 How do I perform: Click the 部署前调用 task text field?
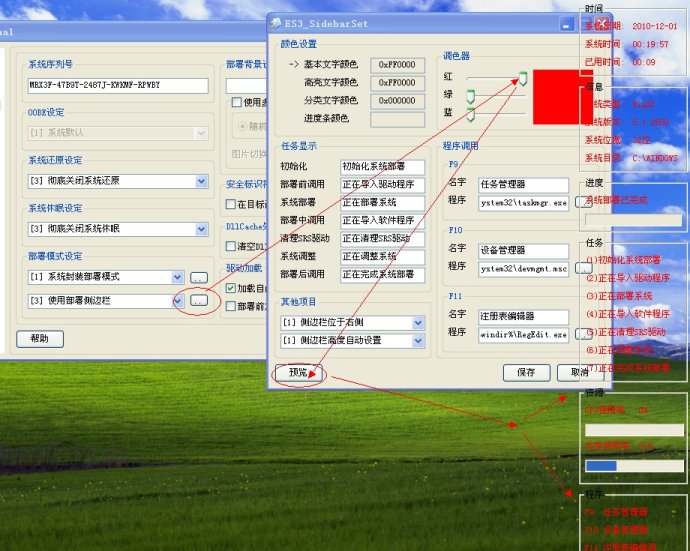point(382,185)
